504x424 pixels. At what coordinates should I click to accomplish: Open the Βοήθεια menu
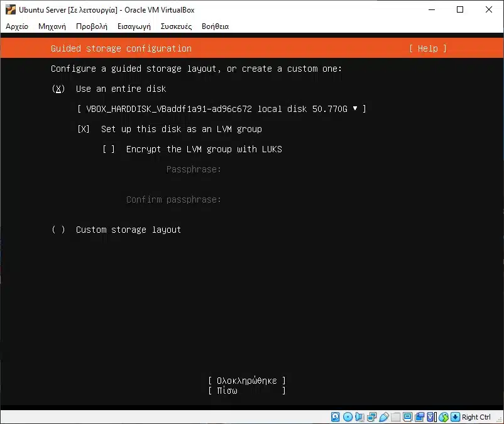216,26
